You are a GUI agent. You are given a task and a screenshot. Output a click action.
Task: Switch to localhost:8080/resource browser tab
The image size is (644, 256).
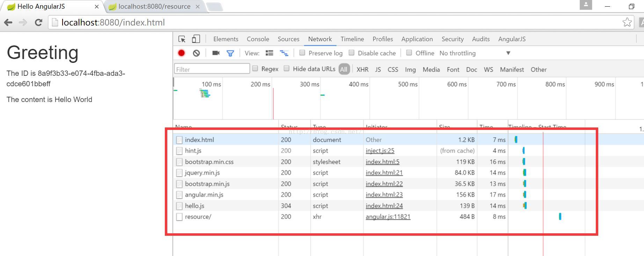154,7
